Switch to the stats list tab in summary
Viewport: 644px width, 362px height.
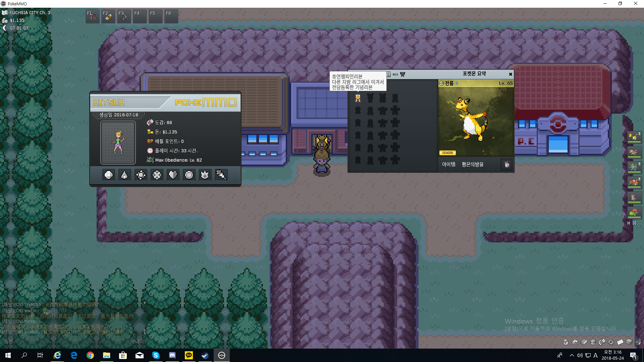tap(388, 74)
